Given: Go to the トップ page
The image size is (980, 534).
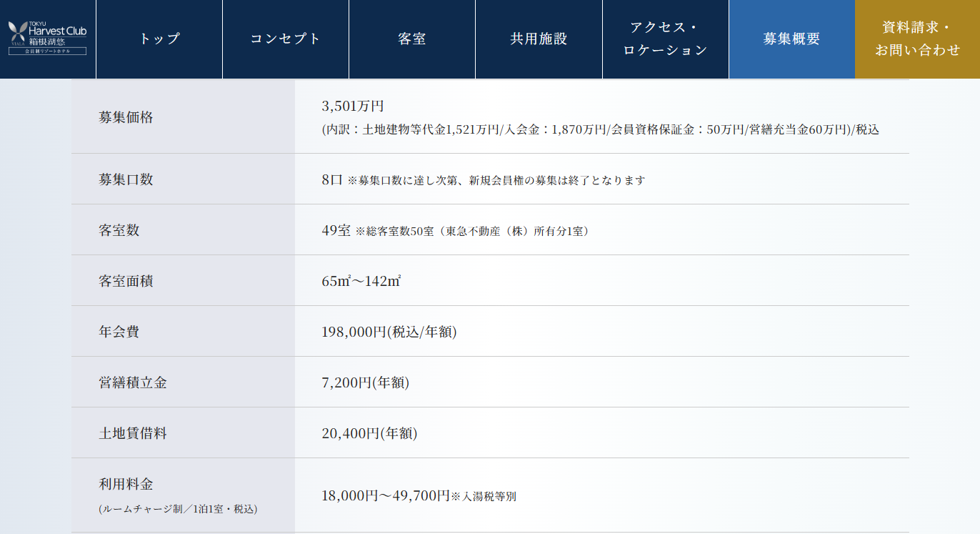Looking at the screenshot, I should tap(159, 39).
